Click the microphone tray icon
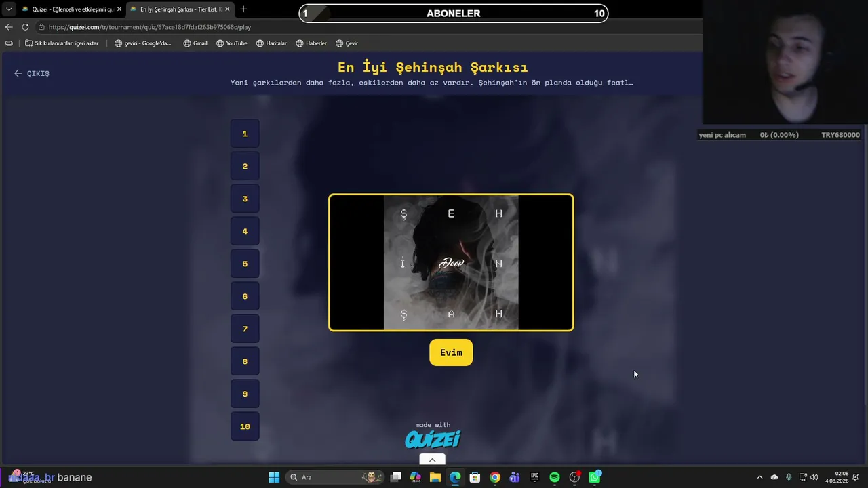868x488 pixels. 789,477
